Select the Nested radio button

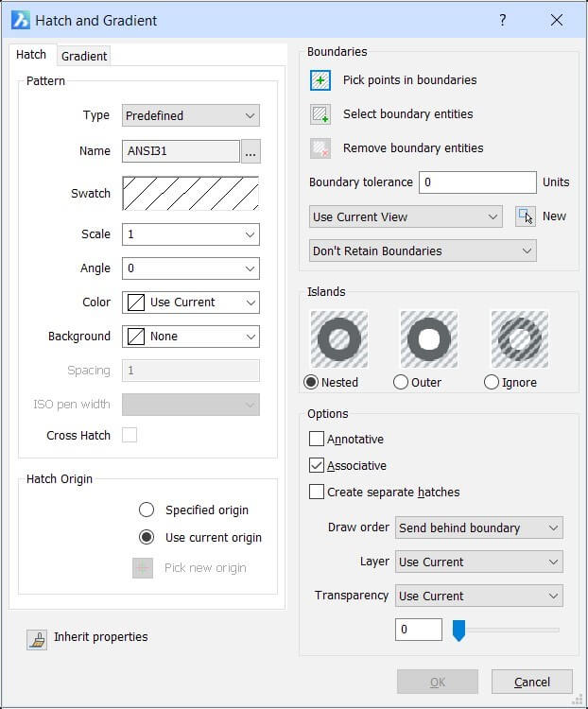click(311, 382)
